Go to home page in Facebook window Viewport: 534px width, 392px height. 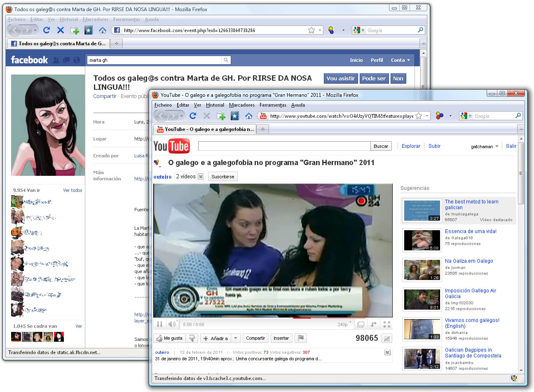pyautogui.click(x=103, y=30)
